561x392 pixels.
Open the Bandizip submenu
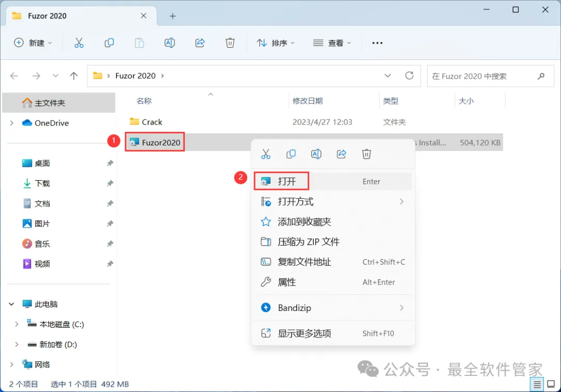pos(333,307)
